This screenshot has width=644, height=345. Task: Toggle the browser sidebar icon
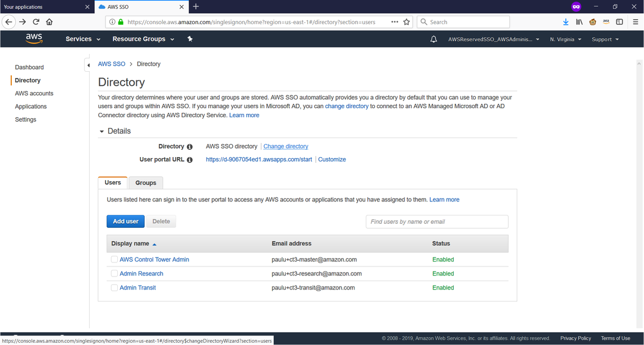point(619,22)
